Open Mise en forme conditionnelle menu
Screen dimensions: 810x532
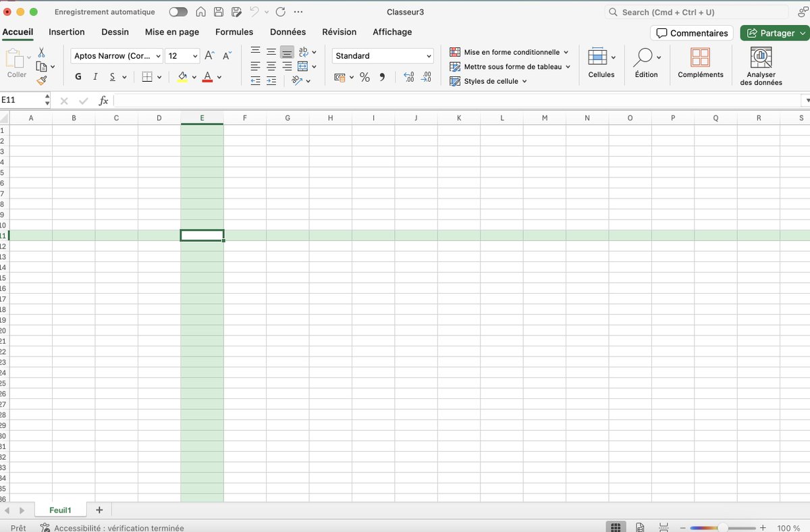(x=509, y=52)
